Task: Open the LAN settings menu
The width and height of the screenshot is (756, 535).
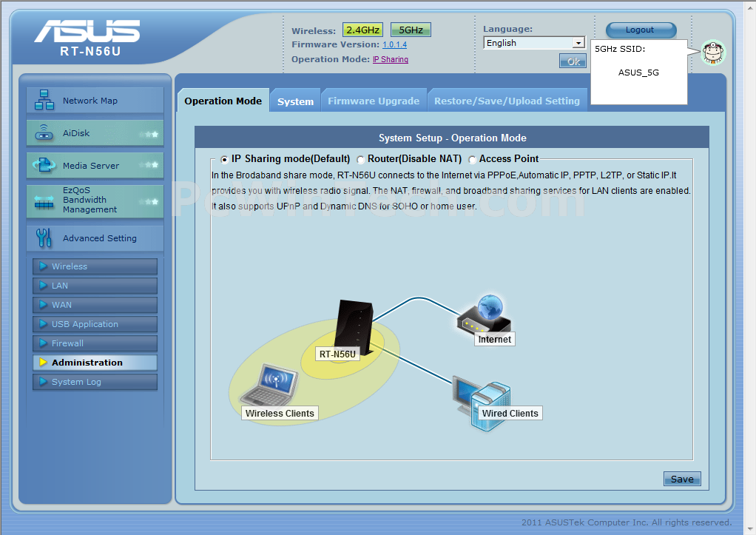Action: click(95, 286)
